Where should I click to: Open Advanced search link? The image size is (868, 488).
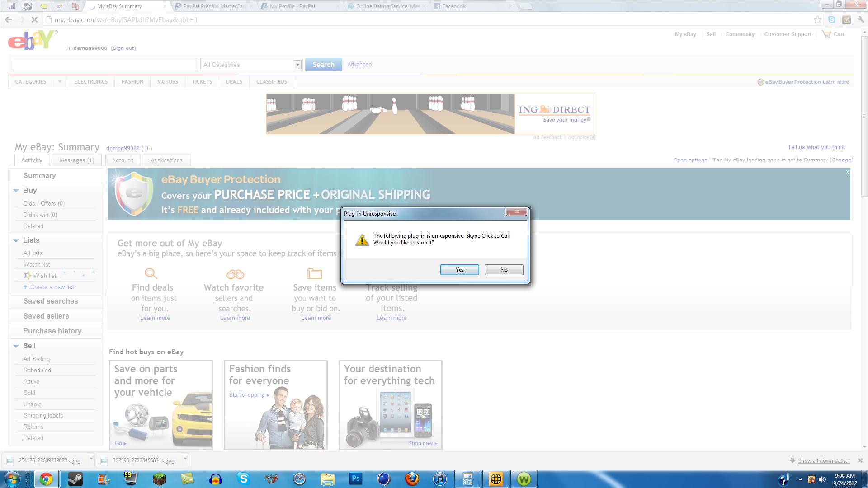tap(359, 65)
